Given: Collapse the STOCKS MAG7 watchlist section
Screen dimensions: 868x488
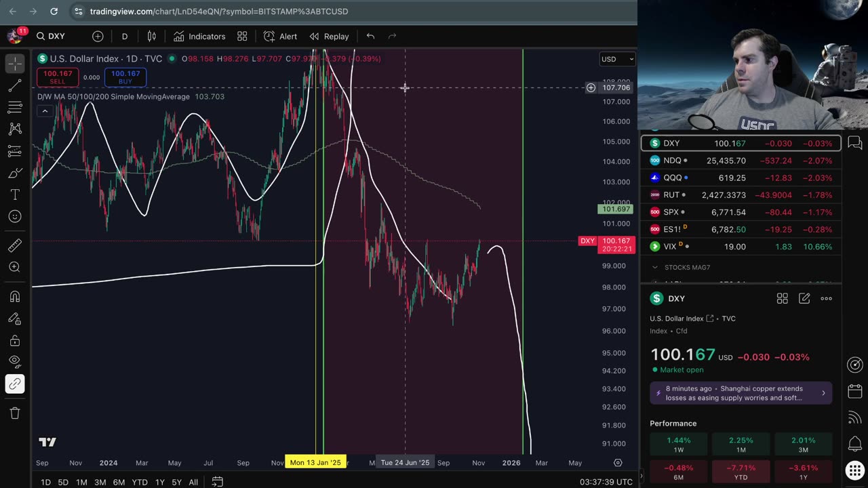Looking at the screenshot, I should tap(655, 268).
